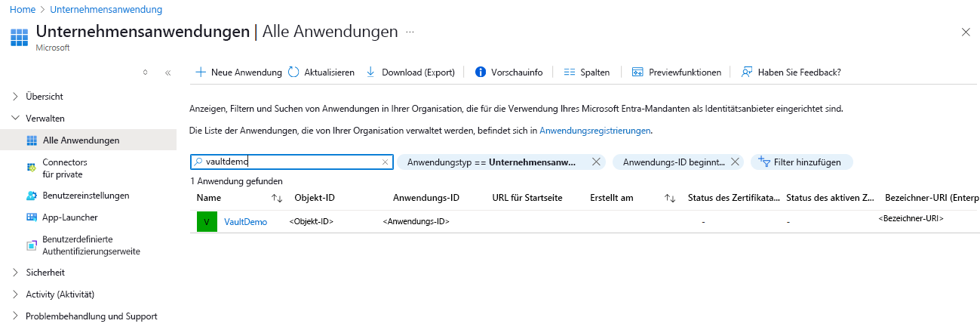Open the Home breadcrumb link
The width and height of the screenshot is (980, 336).
point(21,10)
